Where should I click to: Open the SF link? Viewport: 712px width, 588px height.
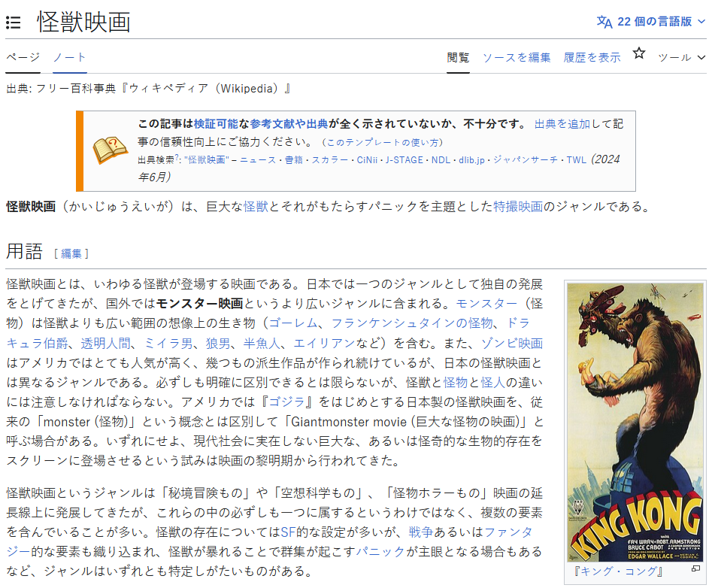[289, 532]
